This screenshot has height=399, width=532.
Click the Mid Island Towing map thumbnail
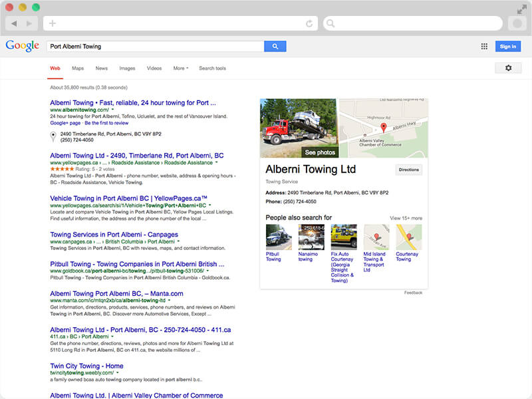click(x=376, y=237)
